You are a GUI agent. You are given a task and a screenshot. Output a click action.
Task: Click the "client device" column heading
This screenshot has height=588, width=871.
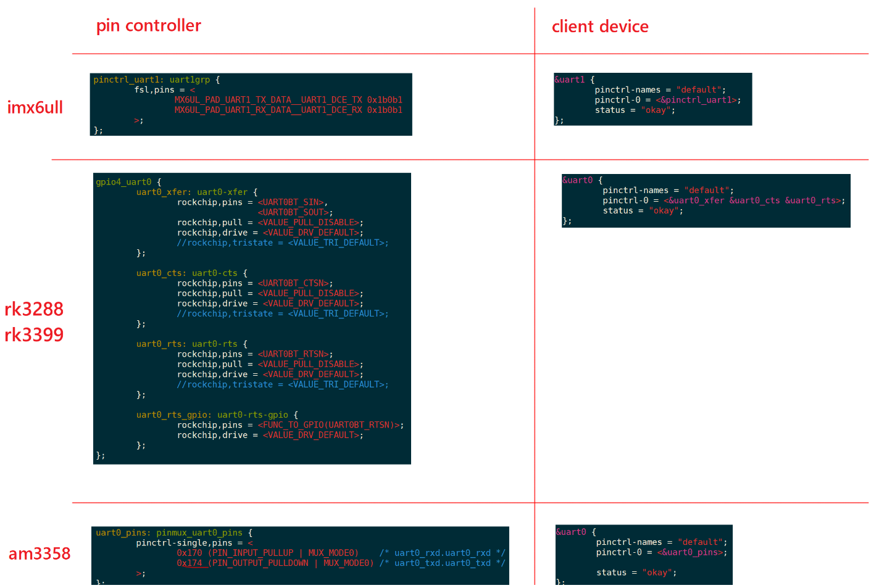(599, 27)
